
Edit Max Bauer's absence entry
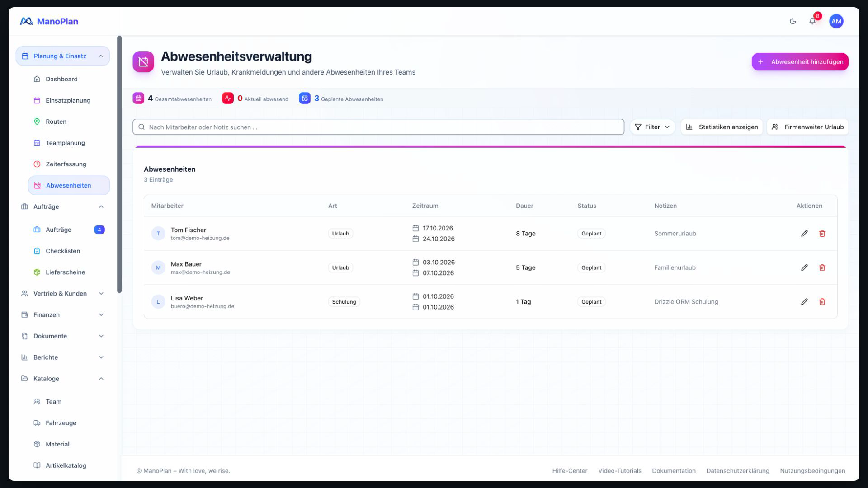(804, 267)
